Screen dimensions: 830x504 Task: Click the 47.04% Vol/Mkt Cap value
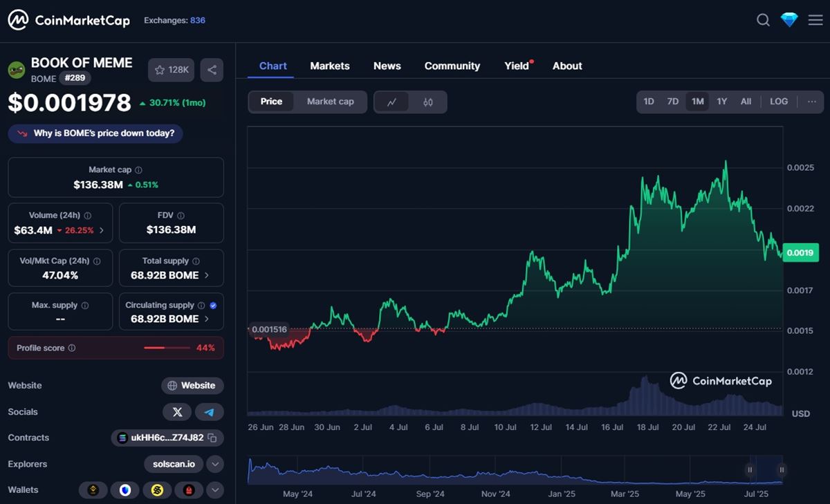[x=60, y=275]
